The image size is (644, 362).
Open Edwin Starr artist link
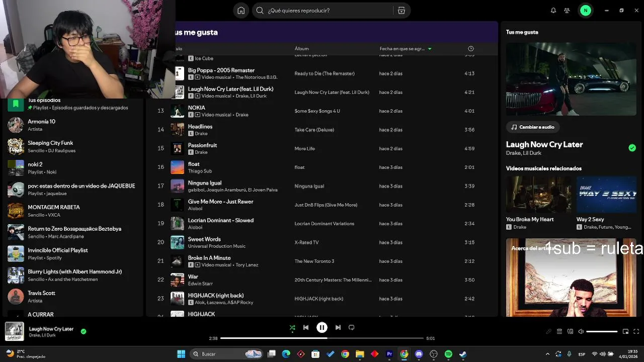200,284
